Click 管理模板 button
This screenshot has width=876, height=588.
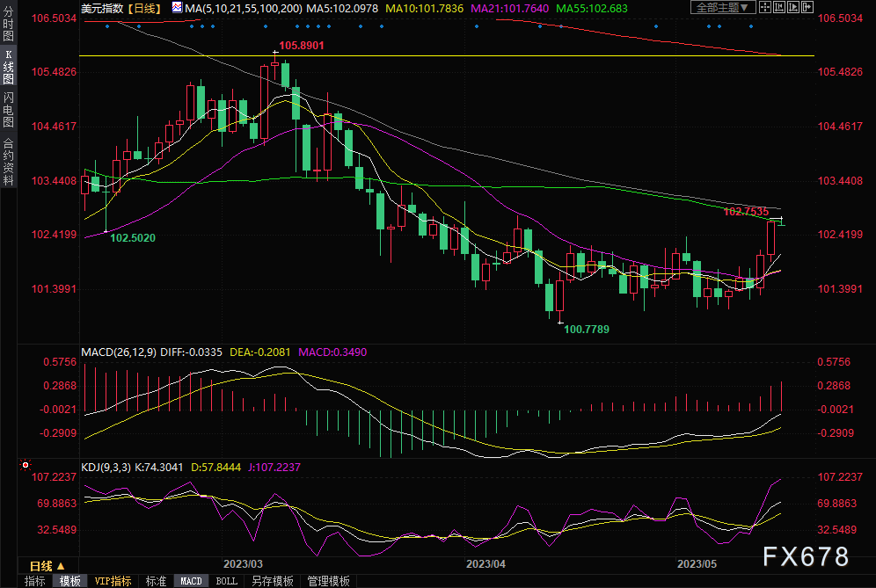[x=329, y=581]
